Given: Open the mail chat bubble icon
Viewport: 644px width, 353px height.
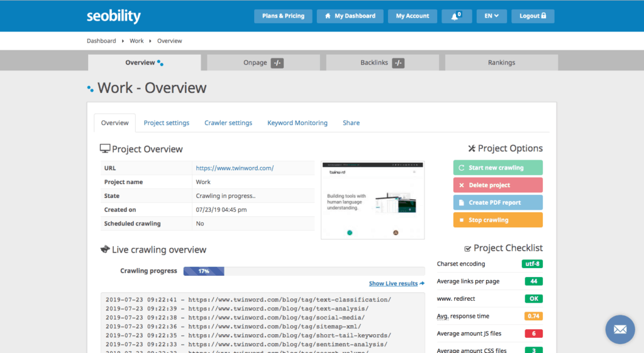Looking at the screenshot, I should (x=619, y=329).
